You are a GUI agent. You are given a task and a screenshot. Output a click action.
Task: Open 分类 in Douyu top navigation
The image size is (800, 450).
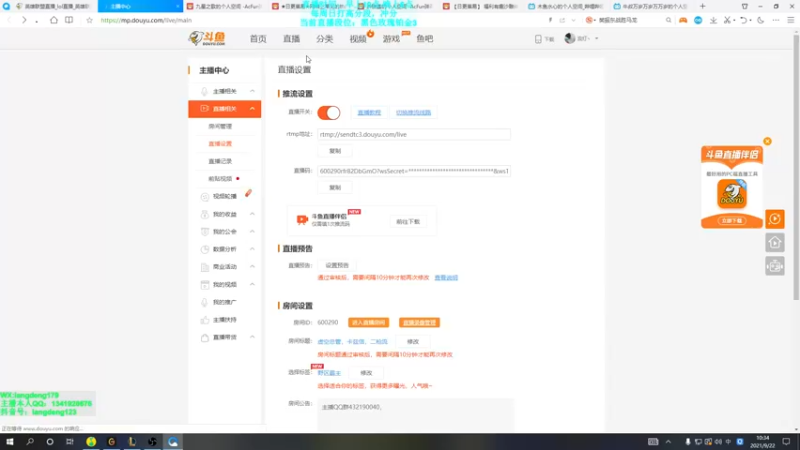pyautogui.click(x=324, y=39)
